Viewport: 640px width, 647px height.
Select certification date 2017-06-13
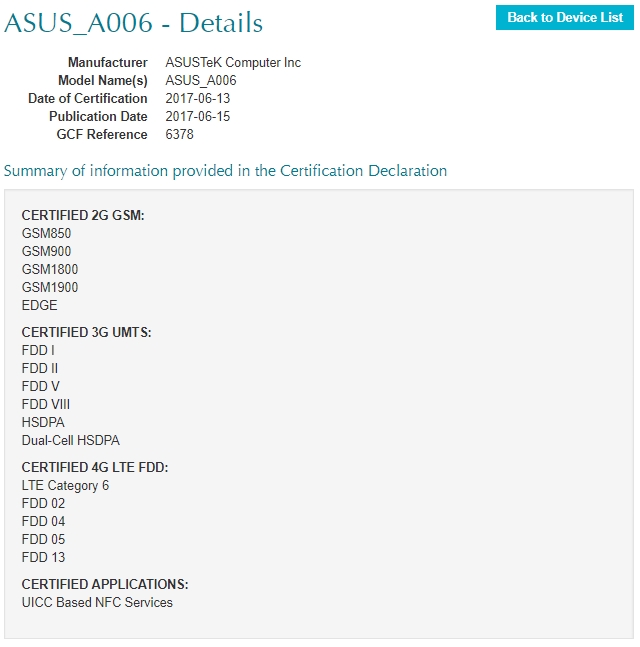pos(198,98)
